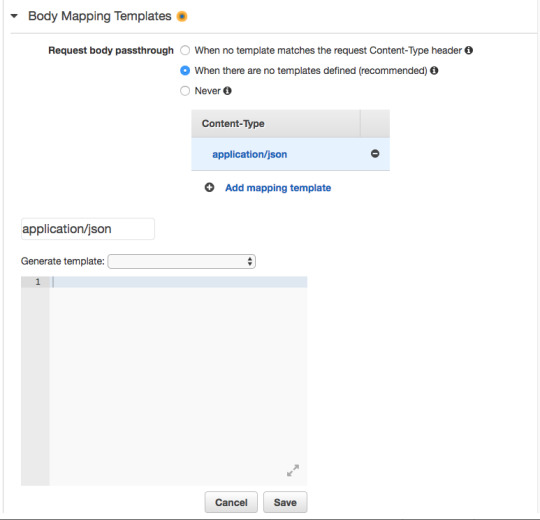Viewport: 540px width, 520px height.
Task: Click the info icon after Content-Type header option
Action: point(469,50)
